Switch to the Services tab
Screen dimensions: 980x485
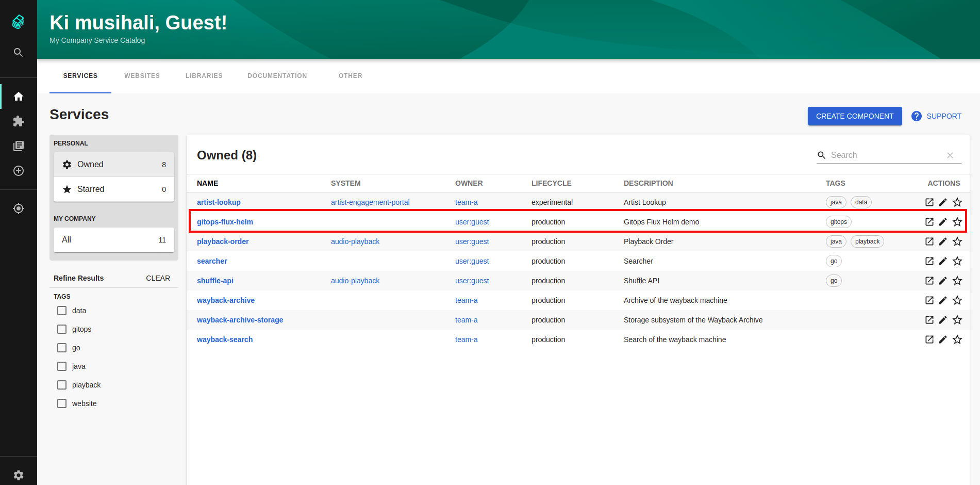coord(80,76)
